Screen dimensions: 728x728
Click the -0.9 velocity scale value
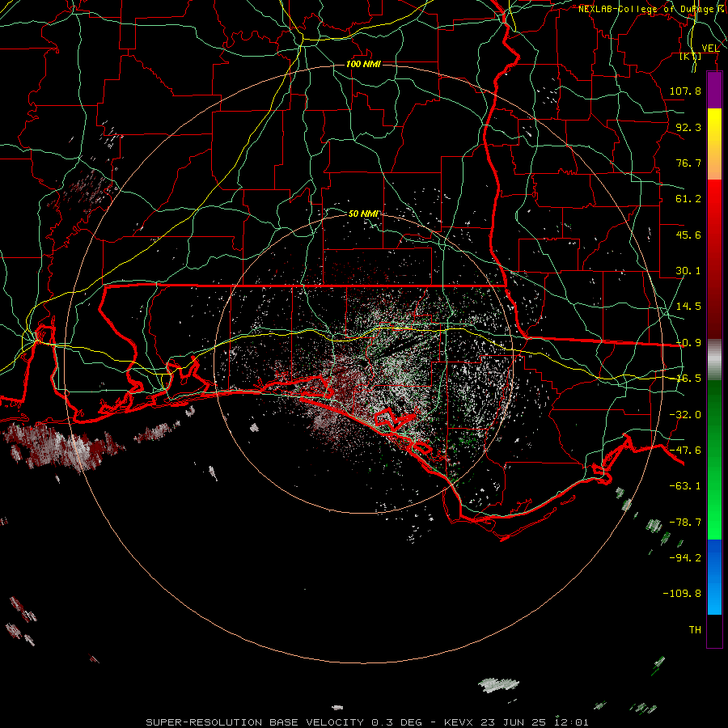pos(688,343)
